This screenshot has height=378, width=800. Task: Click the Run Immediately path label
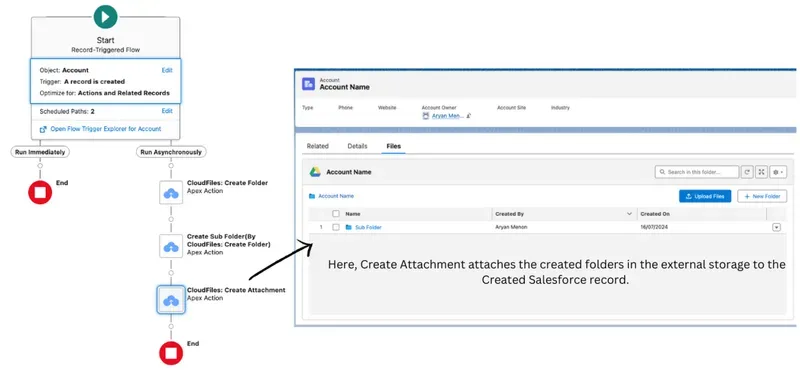click(40, 152)
